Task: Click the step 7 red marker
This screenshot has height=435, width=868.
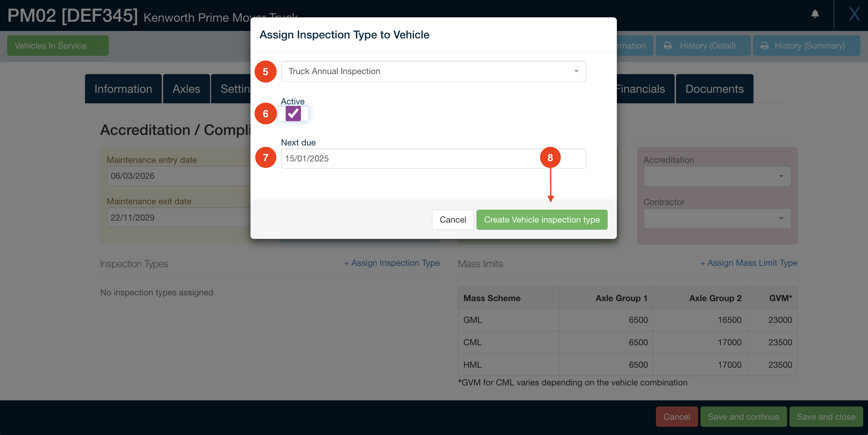Action: 265,157
